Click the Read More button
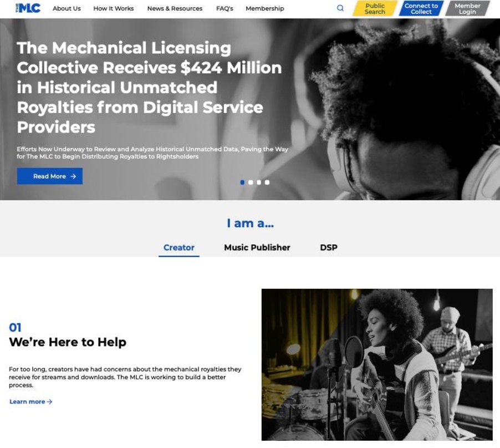Viewport: 500px width, 448px height. (50, 176)
